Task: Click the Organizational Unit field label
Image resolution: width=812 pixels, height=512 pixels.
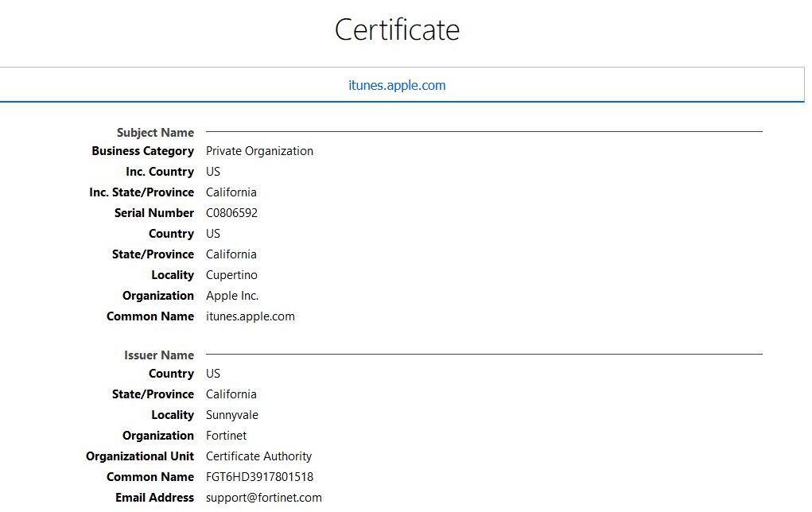Action: point(140,456)
